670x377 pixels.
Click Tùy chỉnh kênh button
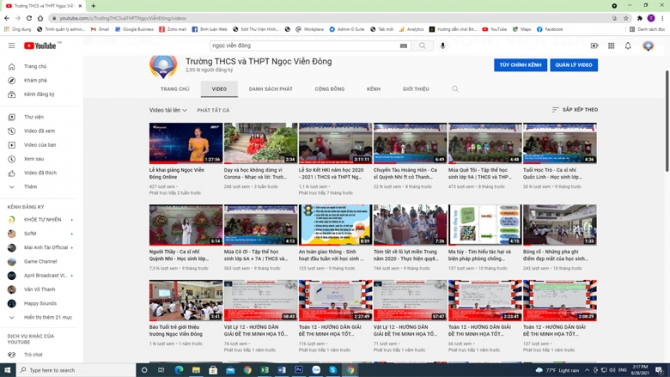(x=520, y=65)
